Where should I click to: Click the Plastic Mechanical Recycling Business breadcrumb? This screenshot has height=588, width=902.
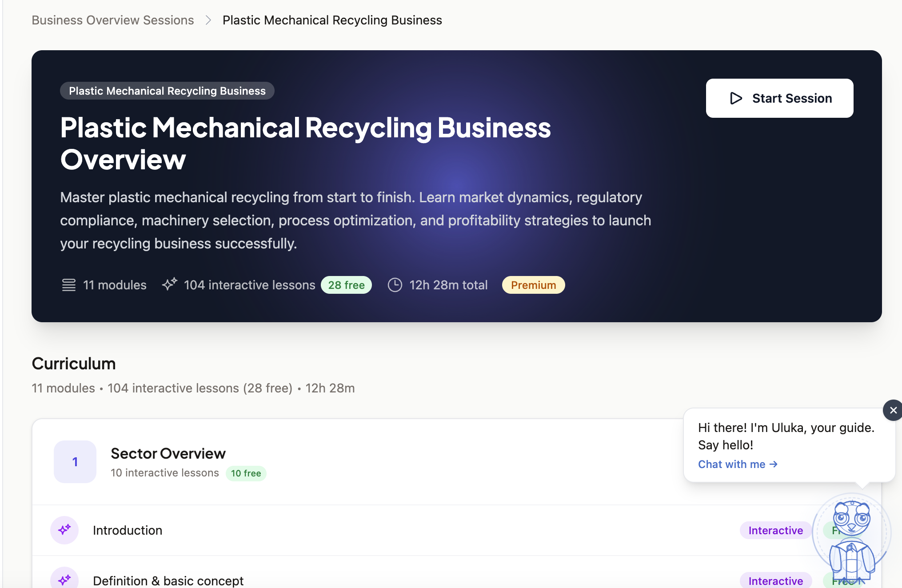[332, 20]
